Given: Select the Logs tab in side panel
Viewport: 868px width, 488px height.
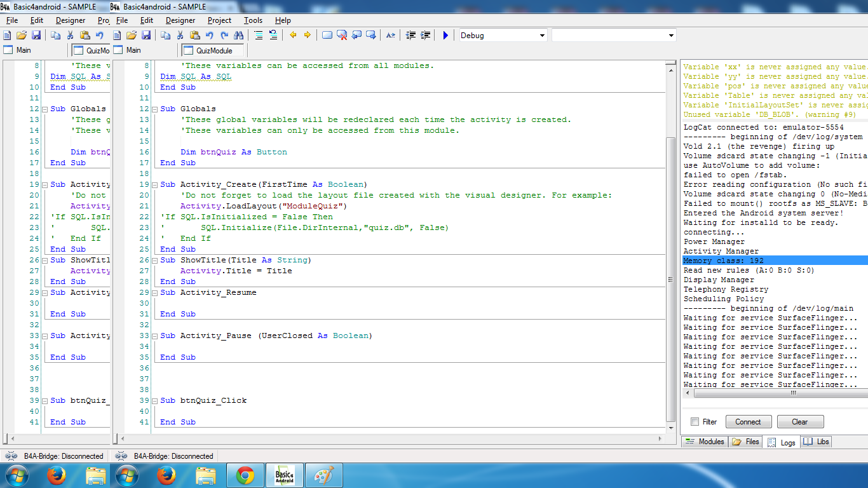Looking at the screenshot, I should click(x=782, y=442).
